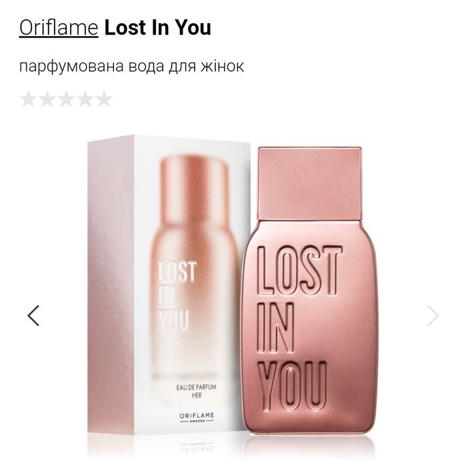Click the embossed YOU text on bottle

pos(292,386)
